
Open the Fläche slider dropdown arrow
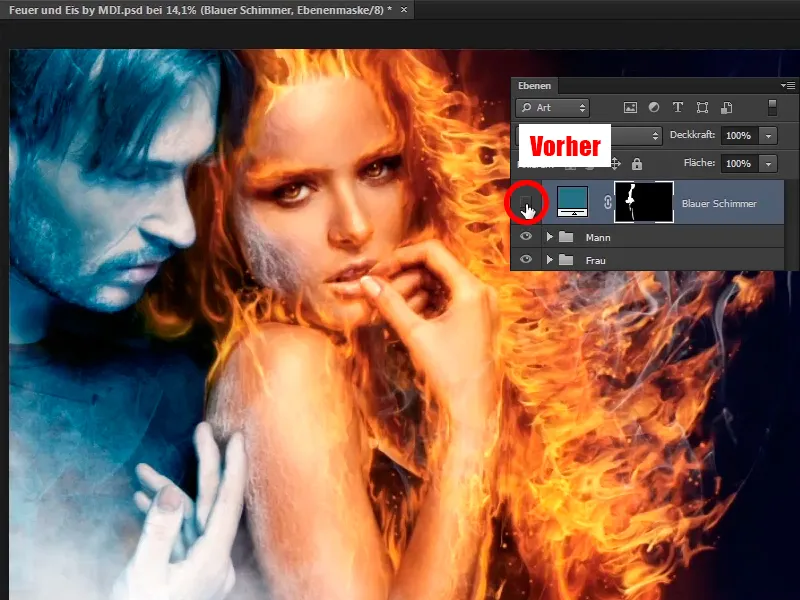pos(768,164)
